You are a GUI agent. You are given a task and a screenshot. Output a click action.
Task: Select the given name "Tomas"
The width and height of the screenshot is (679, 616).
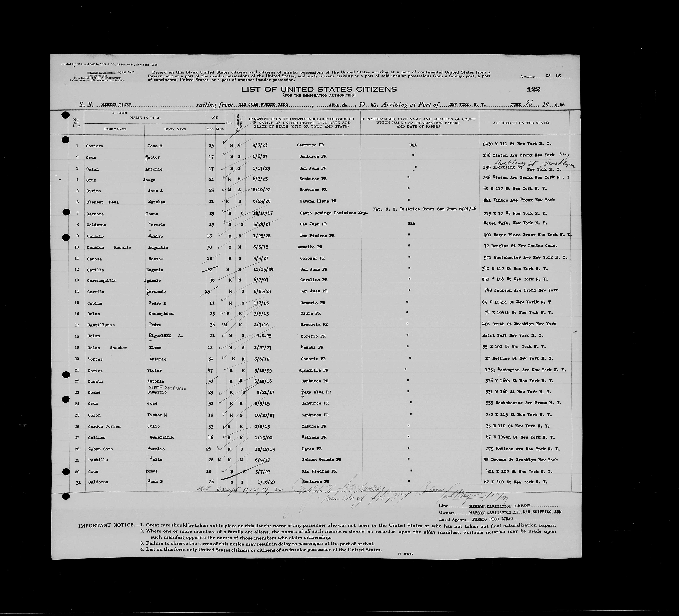tap(151, 471)
